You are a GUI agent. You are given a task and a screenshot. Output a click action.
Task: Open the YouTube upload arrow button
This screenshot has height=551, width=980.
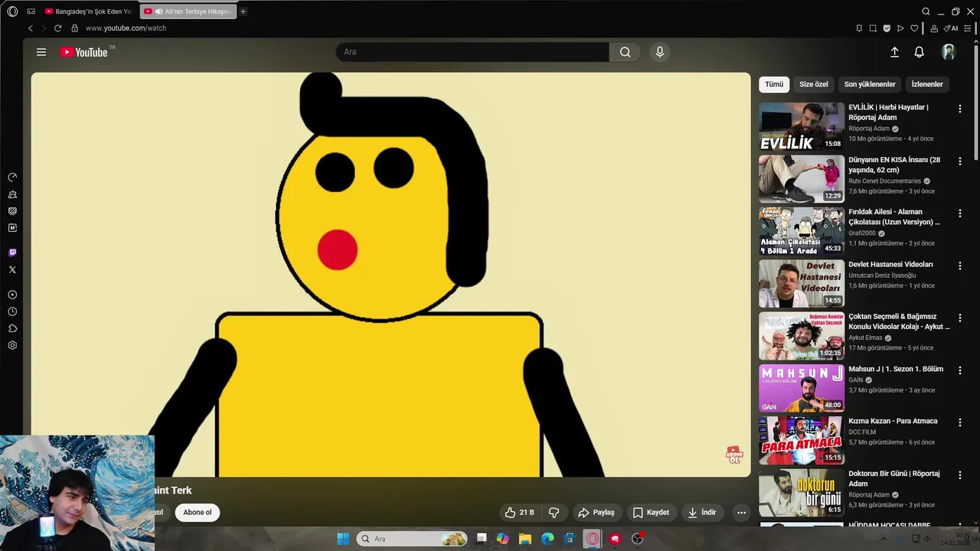point(894,52)
